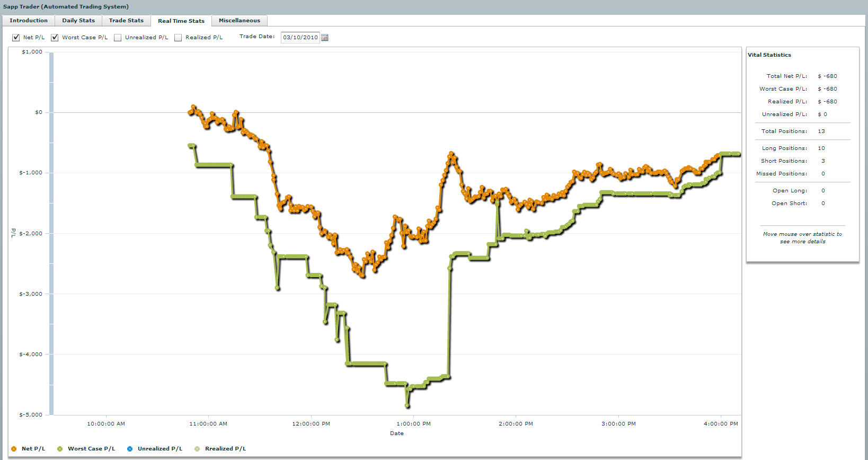Viewport: 868px width, 460px height.
Task: Select the Miscellaneous tab
Action: [x=240, y=21]
